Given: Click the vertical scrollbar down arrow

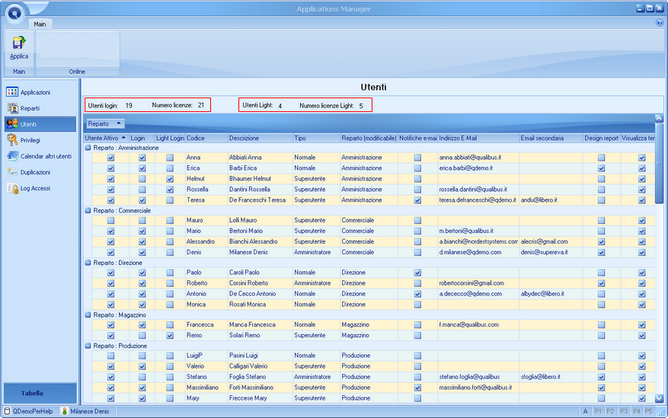Looking at the screenshot, I should click(x=659, y=399).
